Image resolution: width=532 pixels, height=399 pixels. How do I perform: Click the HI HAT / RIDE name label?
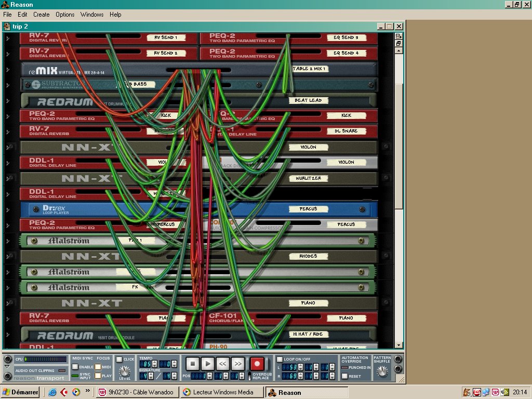click(308, 334)
